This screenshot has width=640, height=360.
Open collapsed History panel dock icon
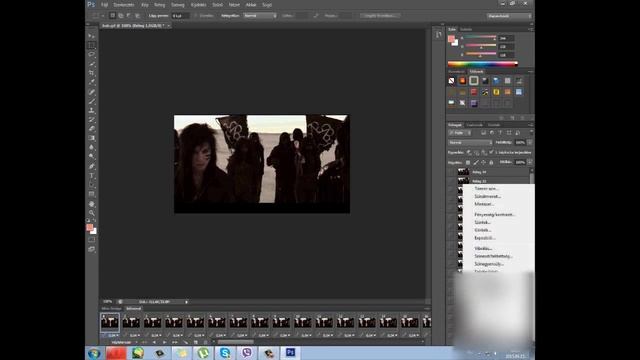(438, 35)
